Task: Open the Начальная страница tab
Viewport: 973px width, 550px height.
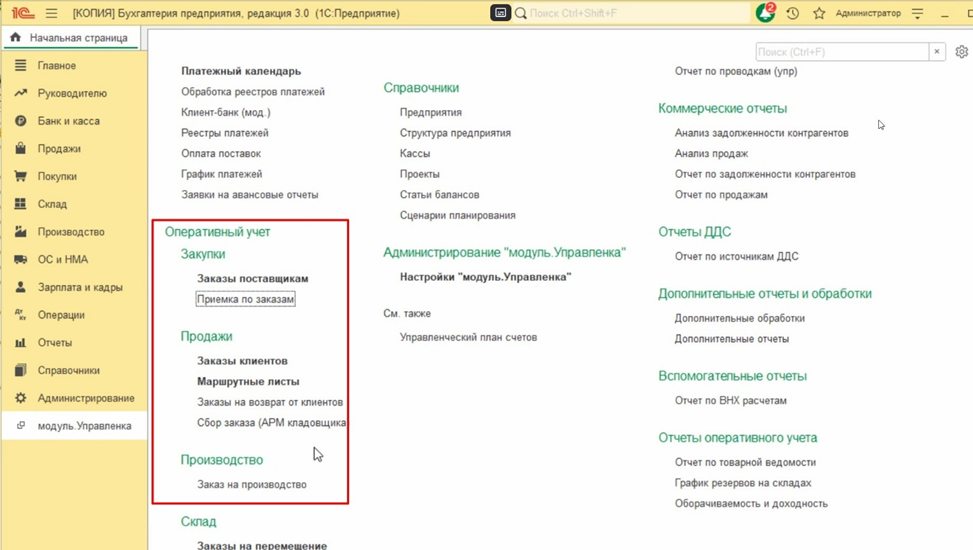Action: (x=71, y=38)
